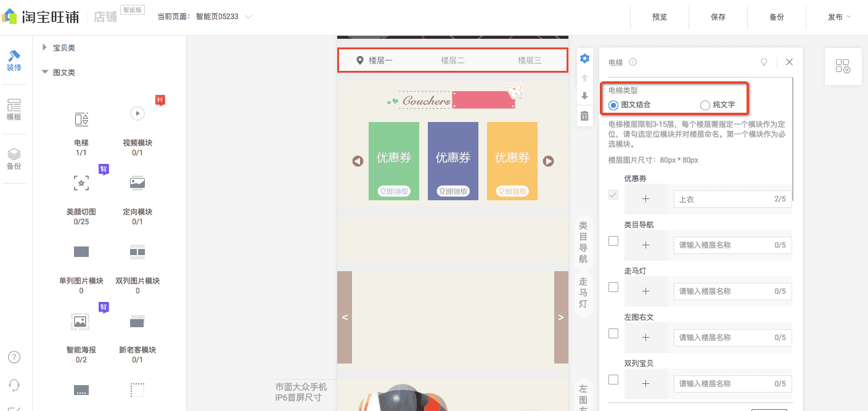Open the customer service headset icon
Viewport: 868px width, 411px height.
click(14, 386)
